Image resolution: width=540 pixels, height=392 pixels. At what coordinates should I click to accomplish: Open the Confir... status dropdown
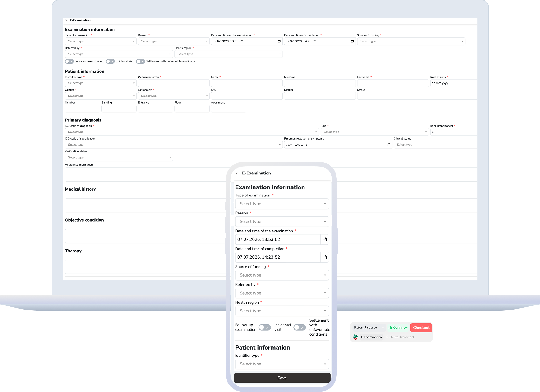click(398, 328)
